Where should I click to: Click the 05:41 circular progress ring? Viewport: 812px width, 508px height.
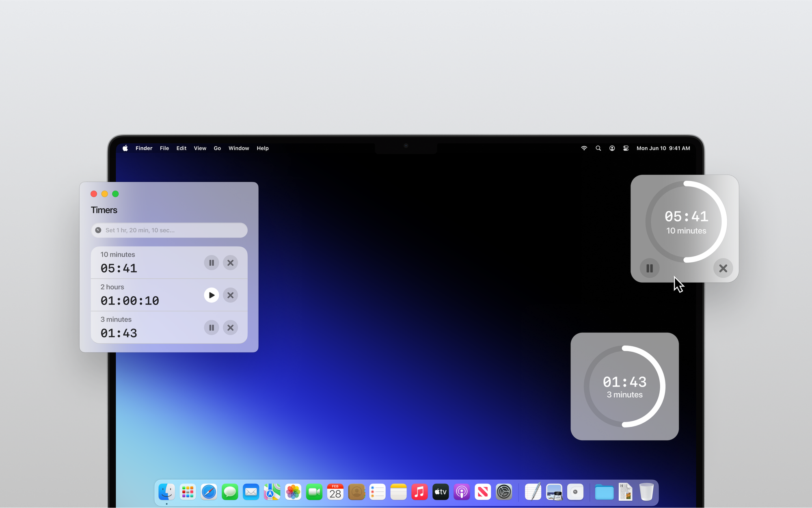click(686, 222)
